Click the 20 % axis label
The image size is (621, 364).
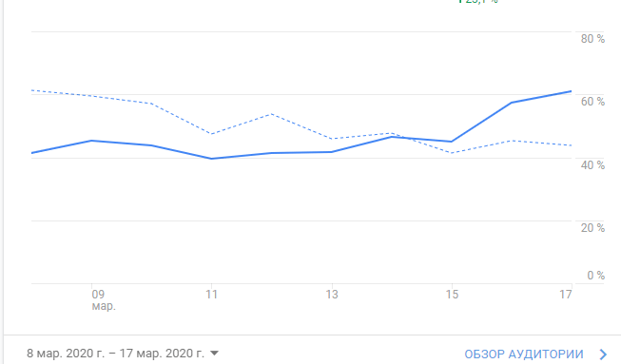pyautogui.click(x=592, y=228)
